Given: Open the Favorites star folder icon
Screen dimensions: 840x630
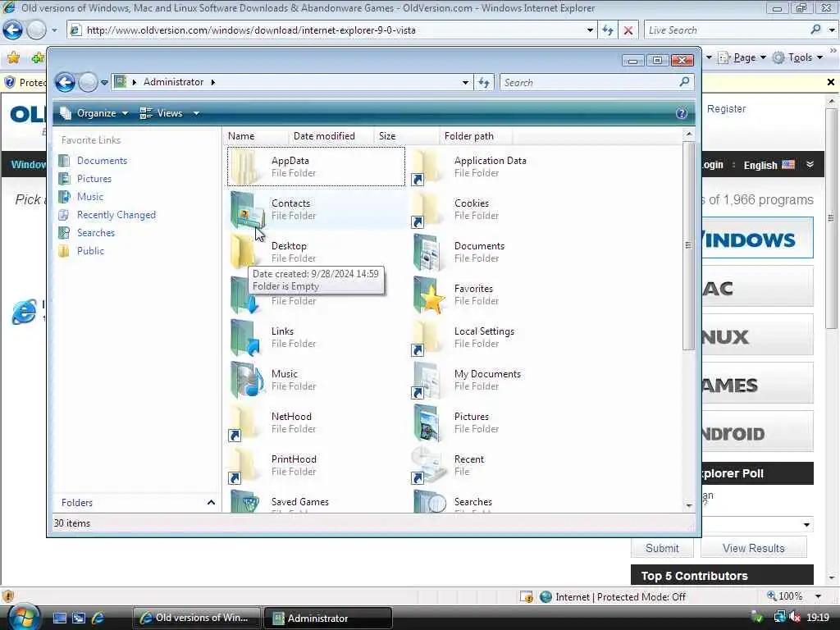Looking at the screenshot, I should tap(430, 294).
